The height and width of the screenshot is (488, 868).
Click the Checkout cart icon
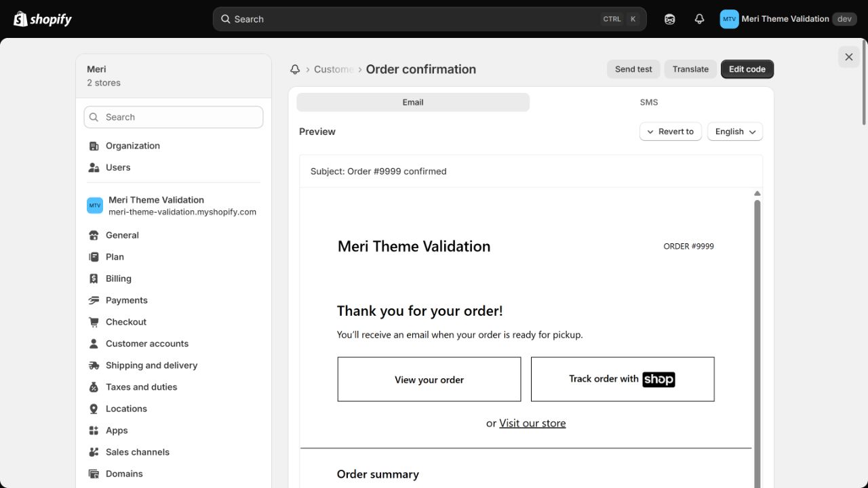point(94,322)
